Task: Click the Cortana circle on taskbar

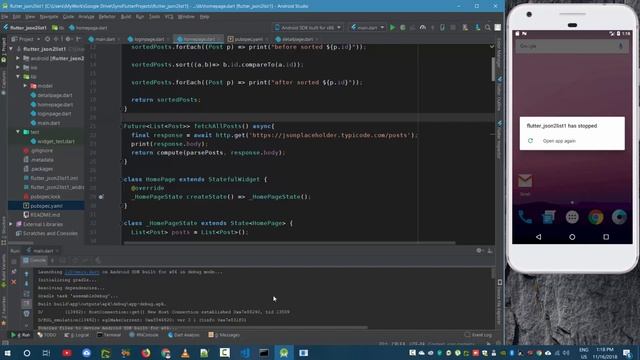Action: click(x=27, y=353)
